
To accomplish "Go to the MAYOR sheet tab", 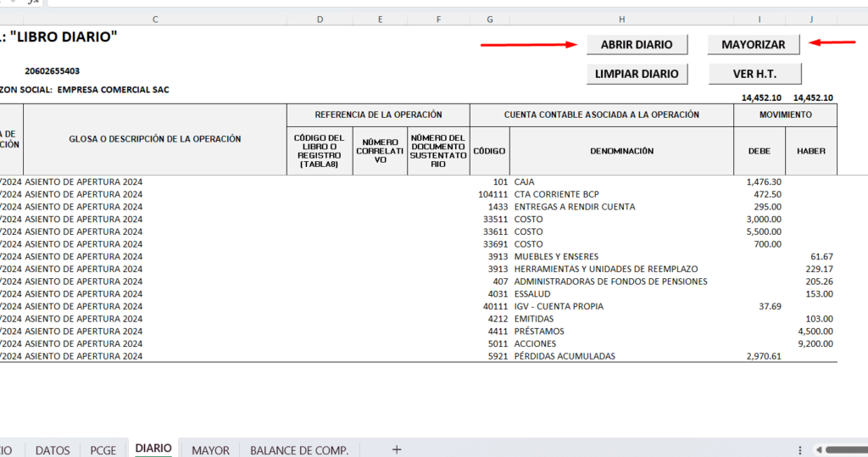I will [x=210, y=450].
